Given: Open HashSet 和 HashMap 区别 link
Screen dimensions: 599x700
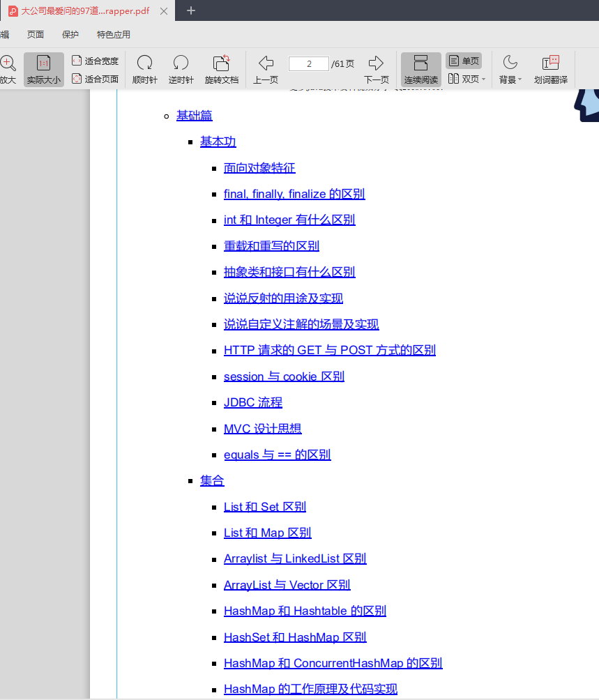Looking at the screenshot, I should (295, 637).
